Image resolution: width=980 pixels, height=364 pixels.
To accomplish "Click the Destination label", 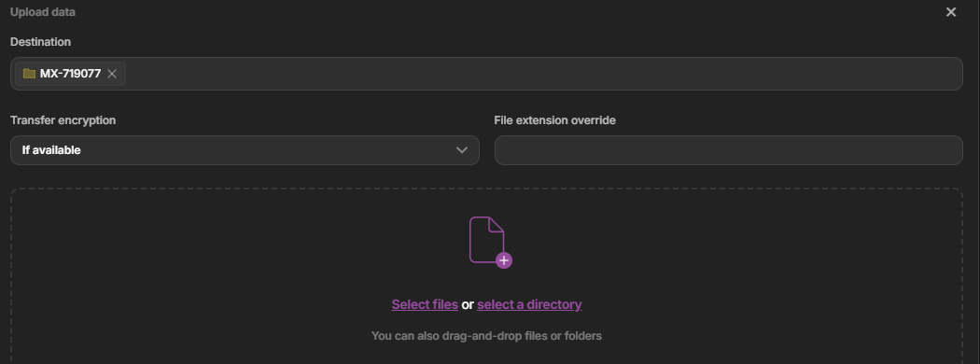I will pos(41,42).
